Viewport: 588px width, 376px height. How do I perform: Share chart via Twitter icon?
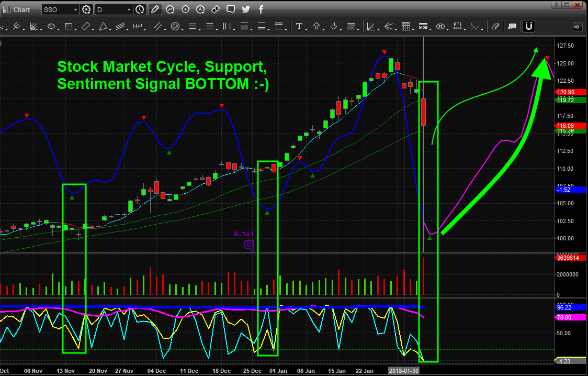(246, 9)
